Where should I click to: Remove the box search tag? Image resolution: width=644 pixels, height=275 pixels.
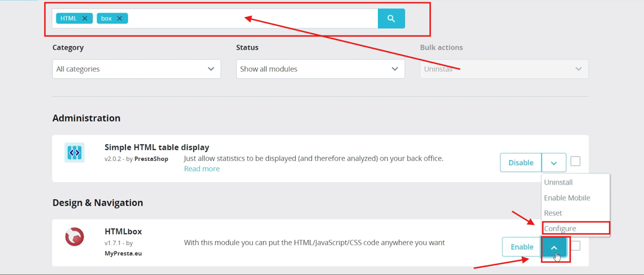coord(119,18)
